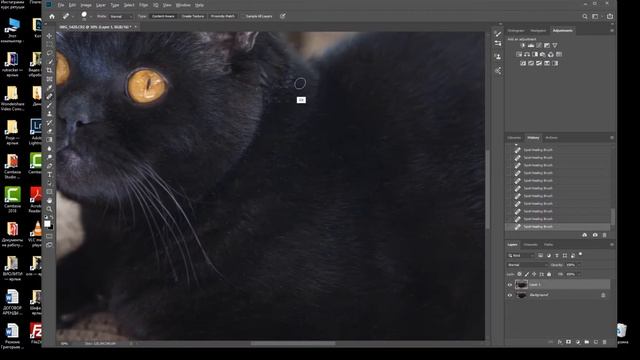Choose the Content-Aware healing type
The image size is (640, 360).
point(163,16)
